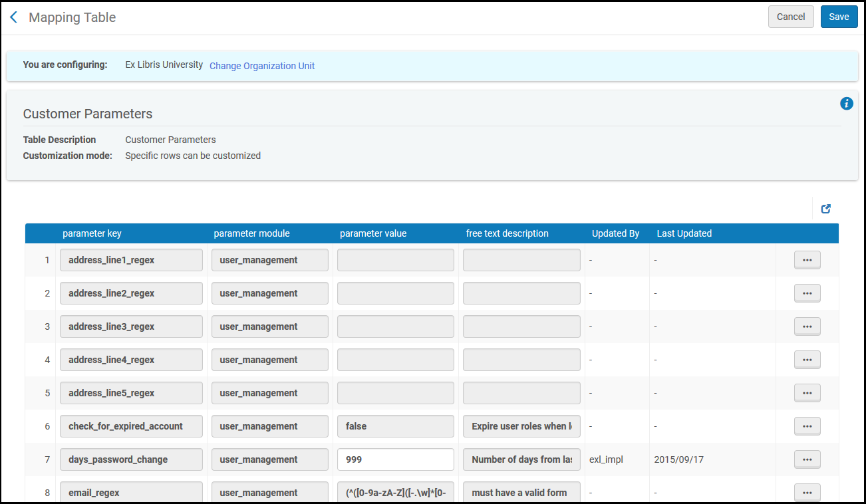Image resolution: width=866 pixels, height=504 pixels.
Task: Open row actions for address_line4_regex
Action: (x=807, y=360)
